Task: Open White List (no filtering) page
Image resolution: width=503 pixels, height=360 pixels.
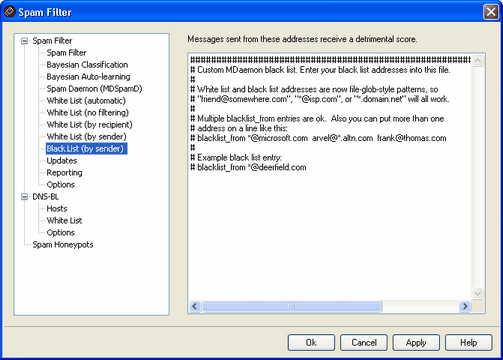Action: coord(88,113)
